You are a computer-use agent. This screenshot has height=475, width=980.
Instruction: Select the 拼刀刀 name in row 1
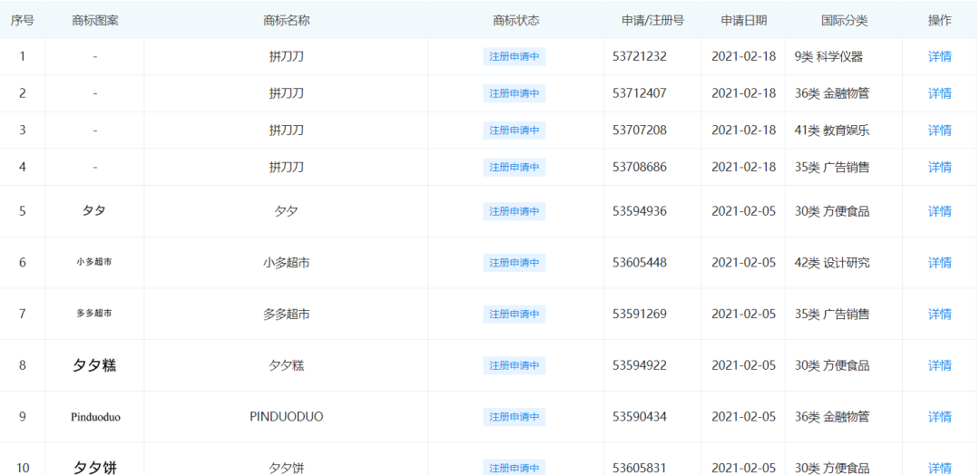tap(286, 57)
